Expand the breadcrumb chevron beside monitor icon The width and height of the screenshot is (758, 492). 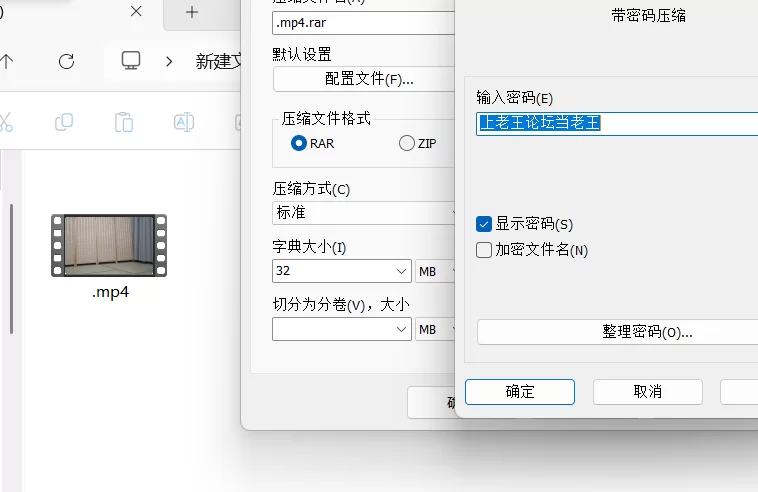pyautogui.click(x=169, y=61)
